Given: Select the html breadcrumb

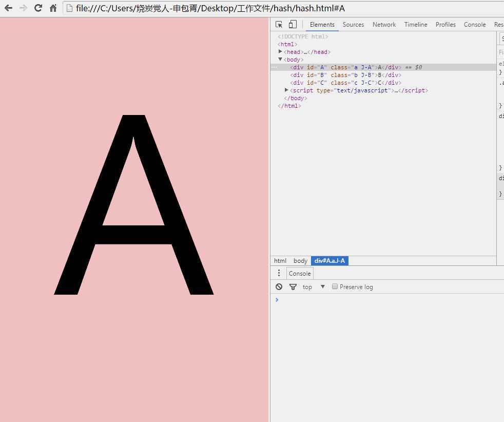Looking at the screenshot, I should [x=280, y=261].
